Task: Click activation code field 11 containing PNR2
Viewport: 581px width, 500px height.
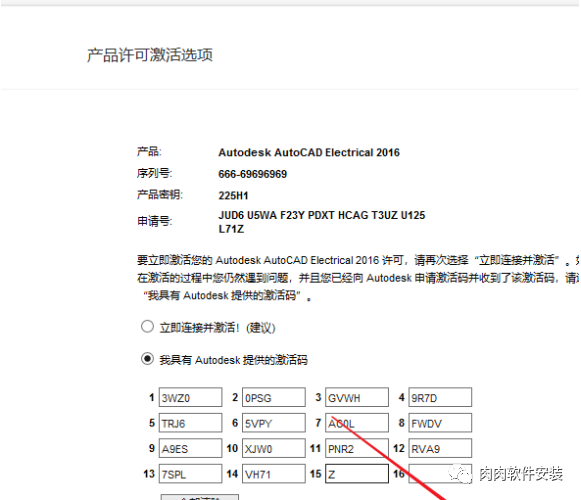Action: tap(357, 448)
